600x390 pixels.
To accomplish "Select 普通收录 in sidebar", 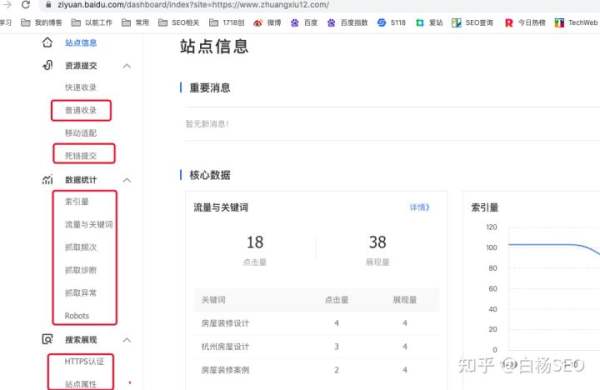I will [81, 110].
